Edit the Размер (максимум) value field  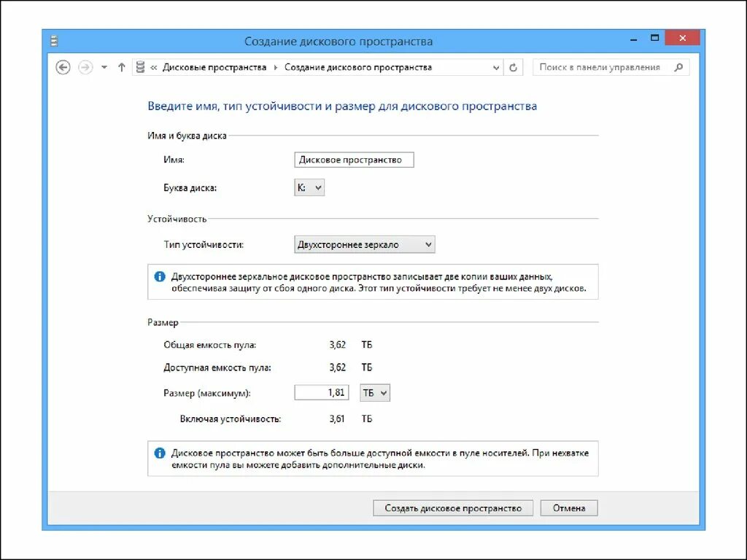(322, 393)
